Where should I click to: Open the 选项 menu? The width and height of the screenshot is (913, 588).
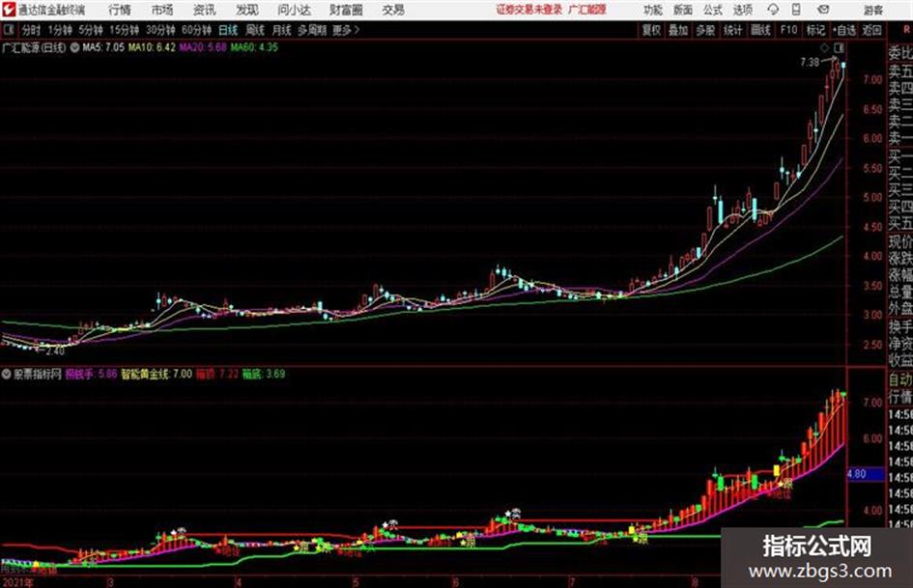pos(742,10)
